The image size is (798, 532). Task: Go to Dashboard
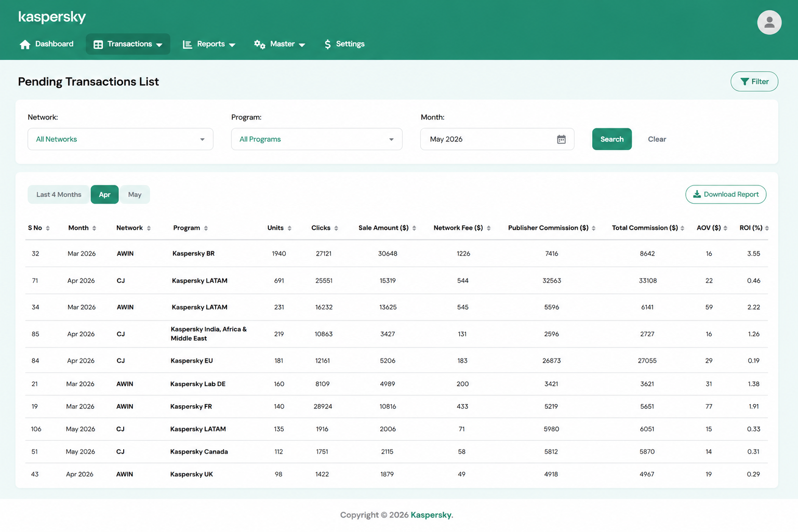pos(46,44)
